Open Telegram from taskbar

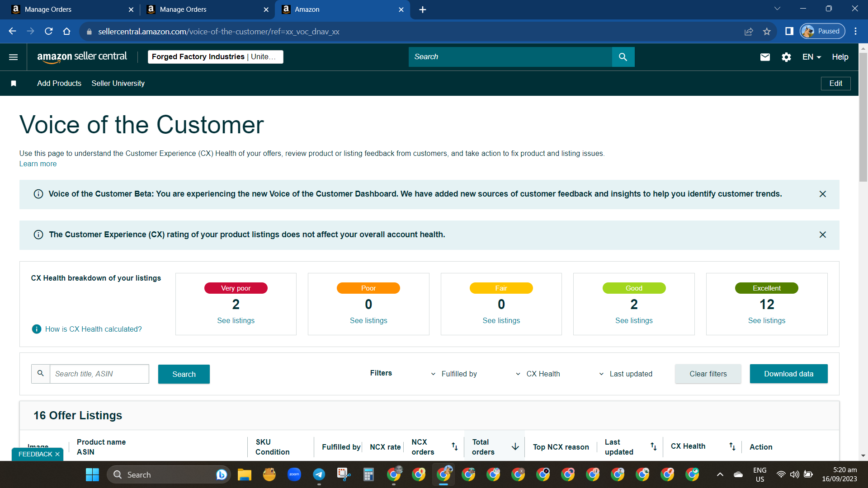pos(319,474)
